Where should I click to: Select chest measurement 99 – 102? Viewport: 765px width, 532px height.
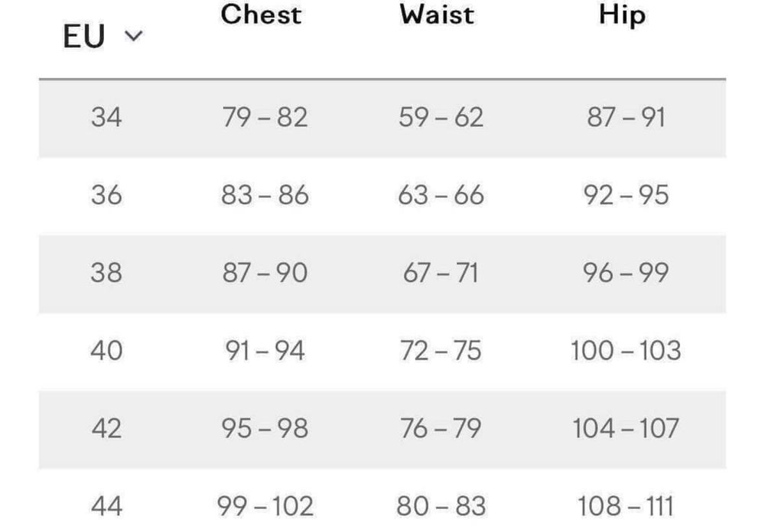(x=265, y=506)
